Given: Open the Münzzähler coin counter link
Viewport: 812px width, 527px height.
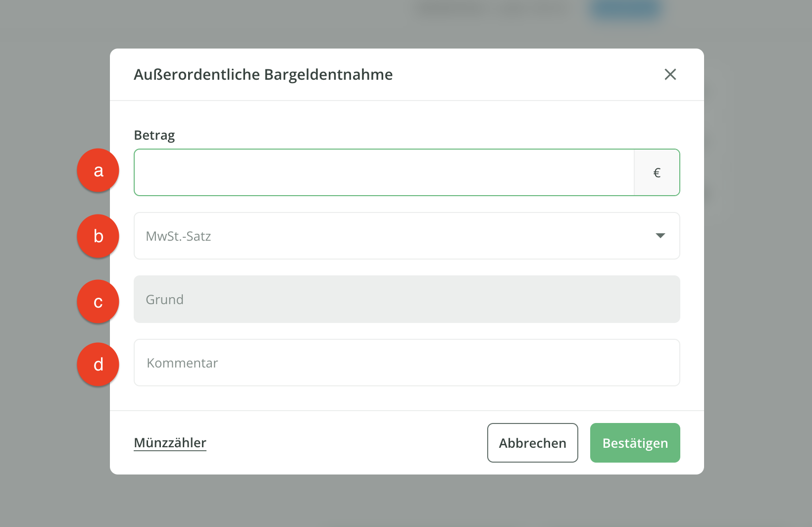Looking at the screenshot, I should pyautogui.click(x=170, y=443).
